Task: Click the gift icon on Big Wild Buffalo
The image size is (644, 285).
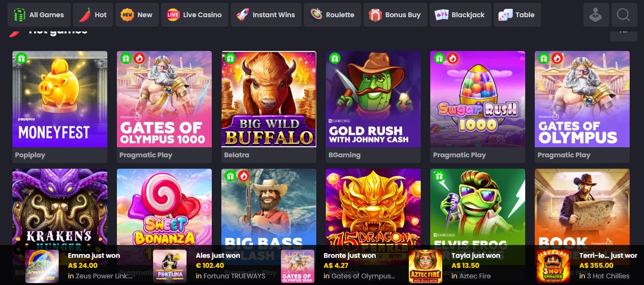Action: pos(230,59)
